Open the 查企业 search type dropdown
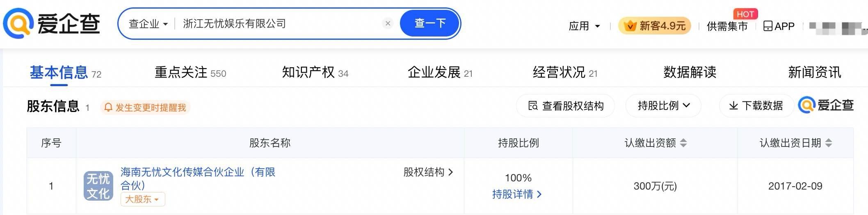Screen dimensions: 868x215 pos(148,24)
